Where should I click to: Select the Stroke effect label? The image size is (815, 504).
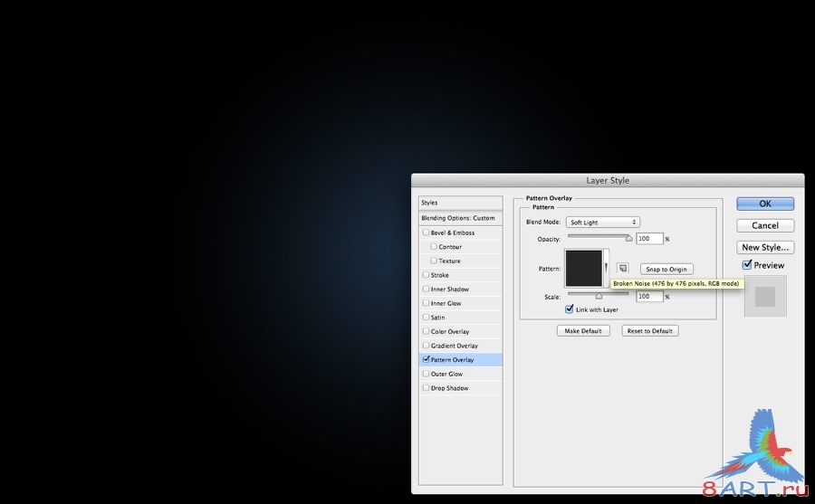440,275
